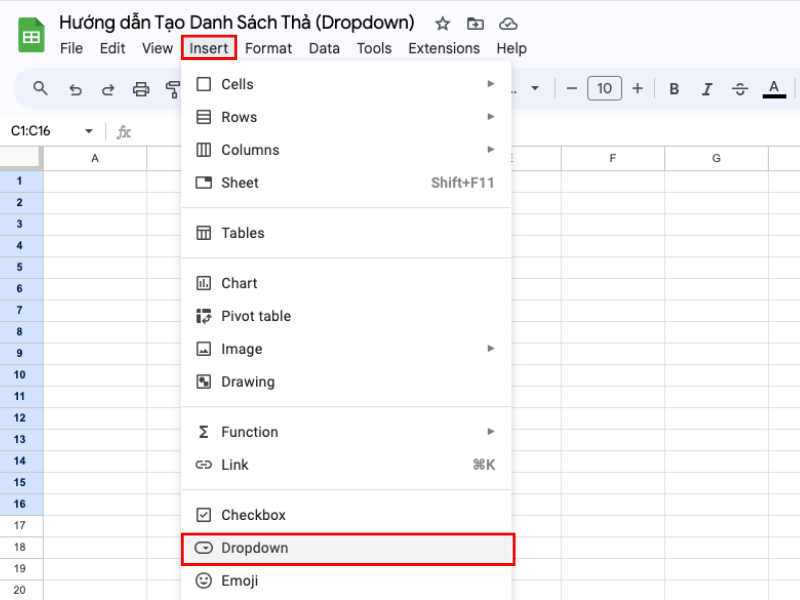Expand the Cells submenu arrow
Screen dimensions: 800x600
click(491, 84)
